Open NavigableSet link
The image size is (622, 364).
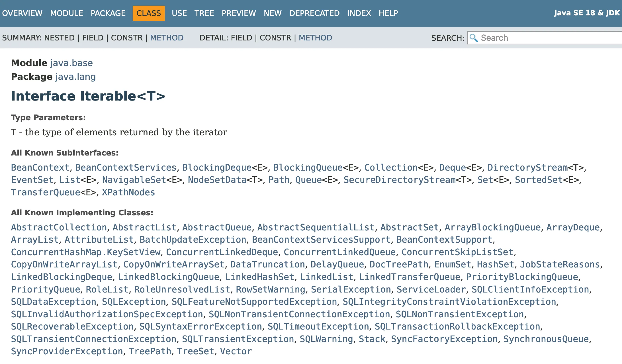[134, 180]
